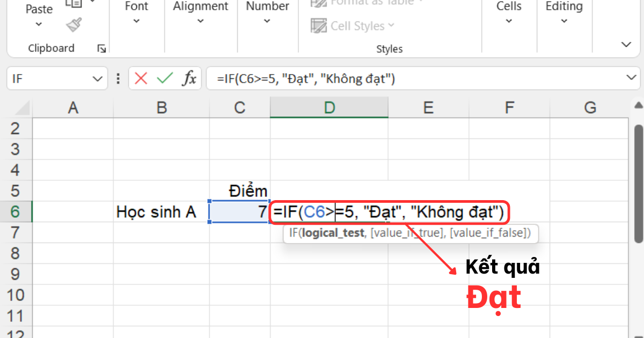Open the Font group menu
This screenshot has height=338, width=644.
[x=136, y=13]
